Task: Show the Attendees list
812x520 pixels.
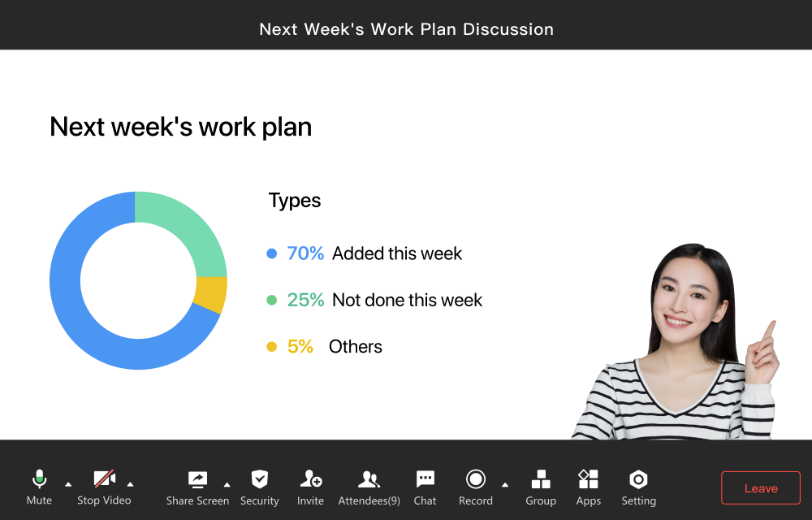Action: (369, 487)
